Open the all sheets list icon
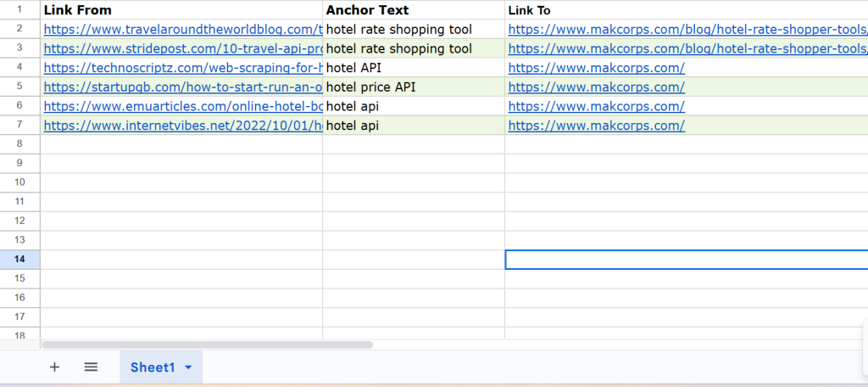Screen dimensions: 868x387 point(91,367)
